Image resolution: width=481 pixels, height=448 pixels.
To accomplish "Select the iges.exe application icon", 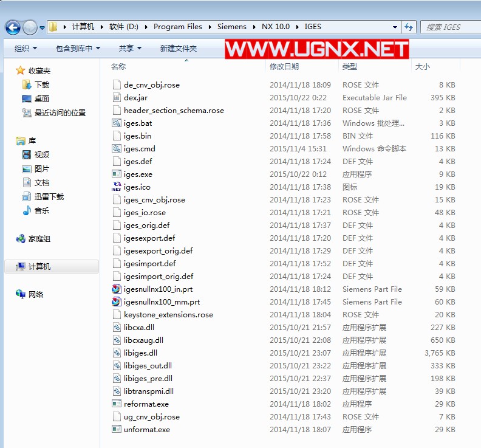I will (117, 174).
